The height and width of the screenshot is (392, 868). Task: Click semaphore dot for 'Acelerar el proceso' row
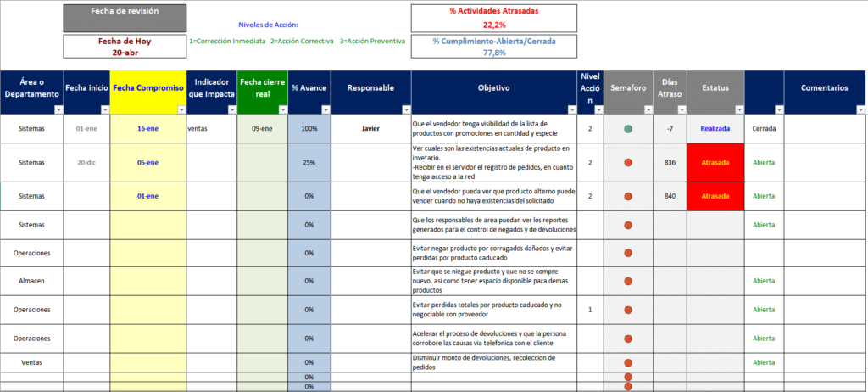tap(628, 339)
